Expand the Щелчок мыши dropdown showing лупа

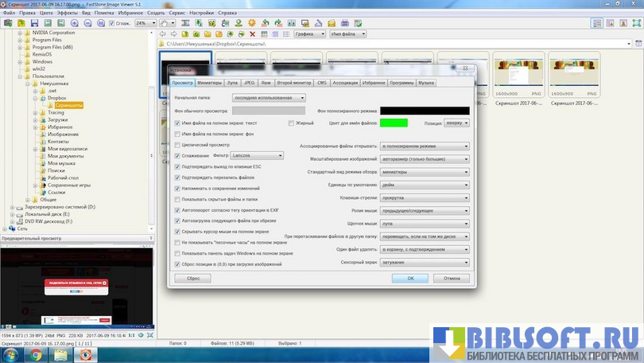click(425, 225)
